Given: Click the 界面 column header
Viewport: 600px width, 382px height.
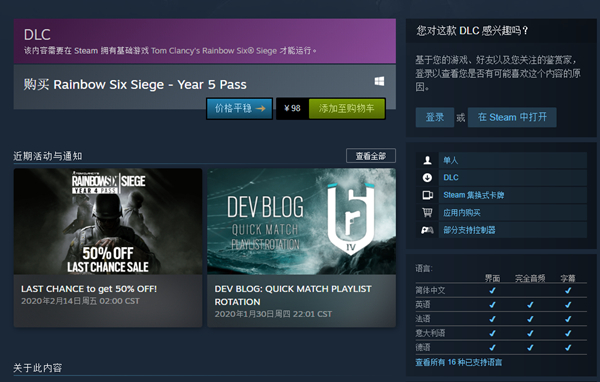Looking at the screenshot, I should click(x=492, y=278).
